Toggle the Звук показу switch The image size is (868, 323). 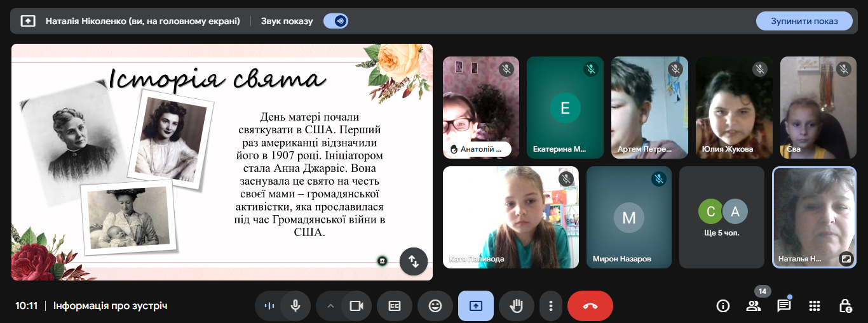[x=336, y=21]
